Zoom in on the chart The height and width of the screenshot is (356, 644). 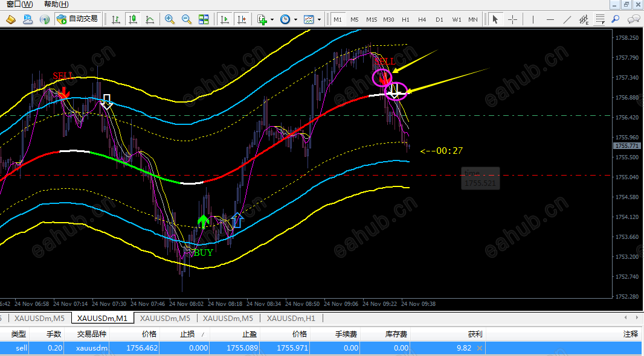coord(169,19)
